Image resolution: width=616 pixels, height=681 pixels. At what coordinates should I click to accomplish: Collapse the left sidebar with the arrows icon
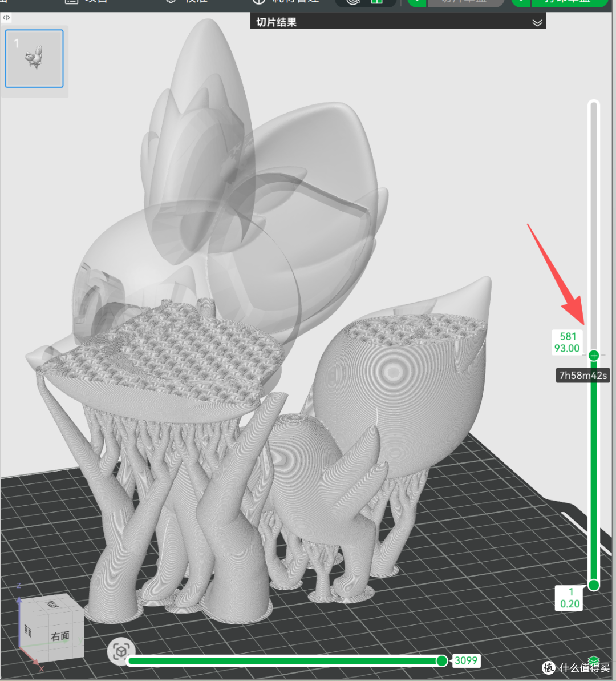6,17
